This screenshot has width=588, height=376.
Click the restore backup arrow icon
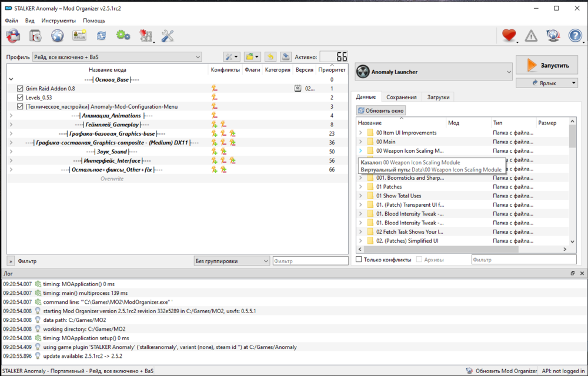[270, 57]
